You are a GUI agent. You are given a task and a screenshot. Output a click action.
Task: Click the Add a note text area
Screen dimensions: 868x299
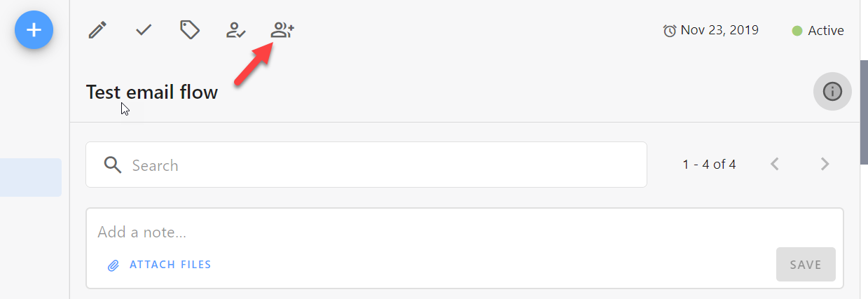(464, 232)
